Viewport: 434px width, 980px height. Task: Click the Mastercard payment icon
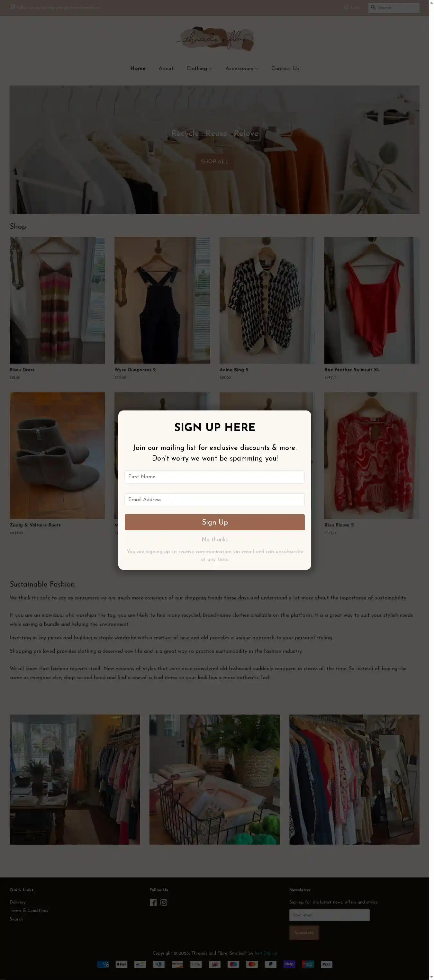[252, 964]
